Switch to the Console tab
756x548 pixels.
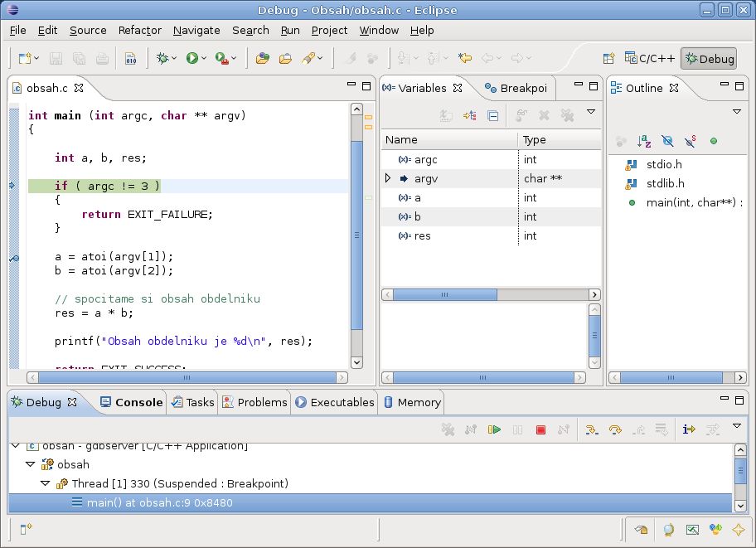pos(132,402)
